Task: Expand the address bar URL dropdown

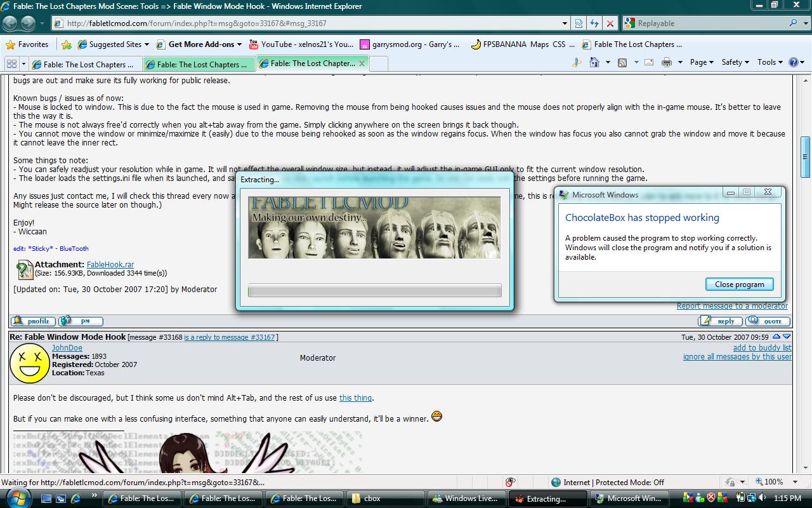Action: click(x=565, y=23)
